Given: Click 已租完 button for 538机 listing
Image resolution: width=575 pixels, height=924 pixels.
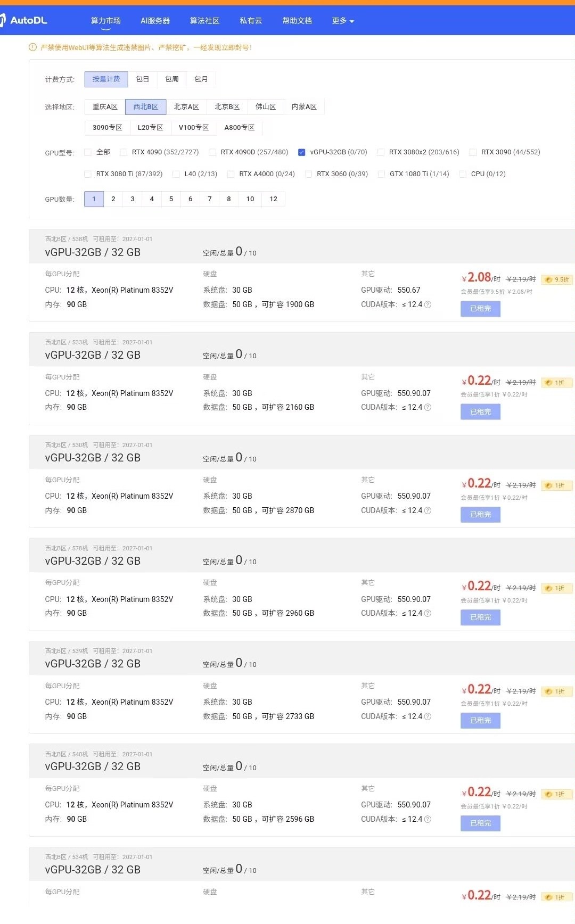Looking at the screenshot, I should (x=480, y=309).
